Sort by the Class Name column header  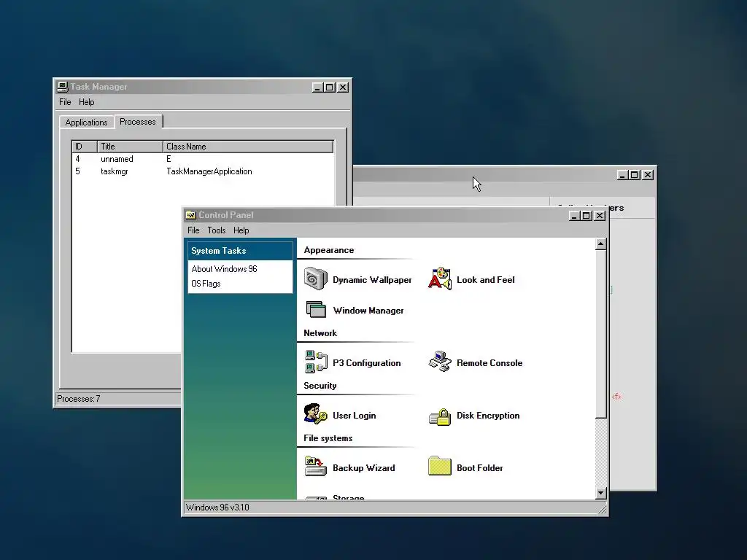pos(248,146)
